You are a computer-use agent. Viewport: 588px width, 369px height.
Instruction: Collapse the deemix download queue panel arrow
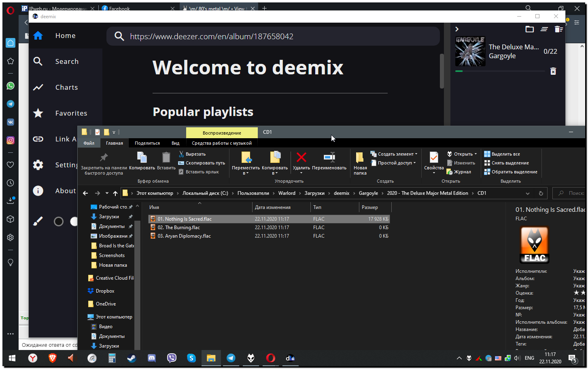[x=457, y=29]
